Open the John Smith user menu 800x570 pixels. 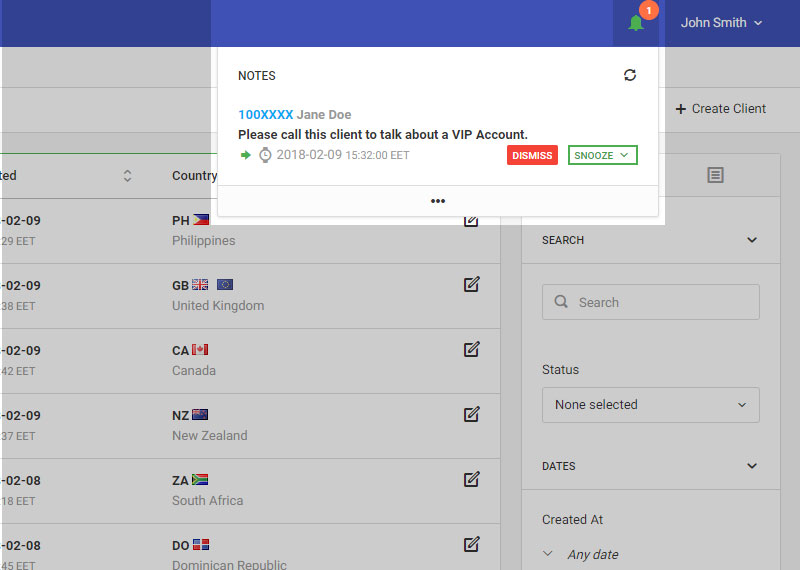721,23
